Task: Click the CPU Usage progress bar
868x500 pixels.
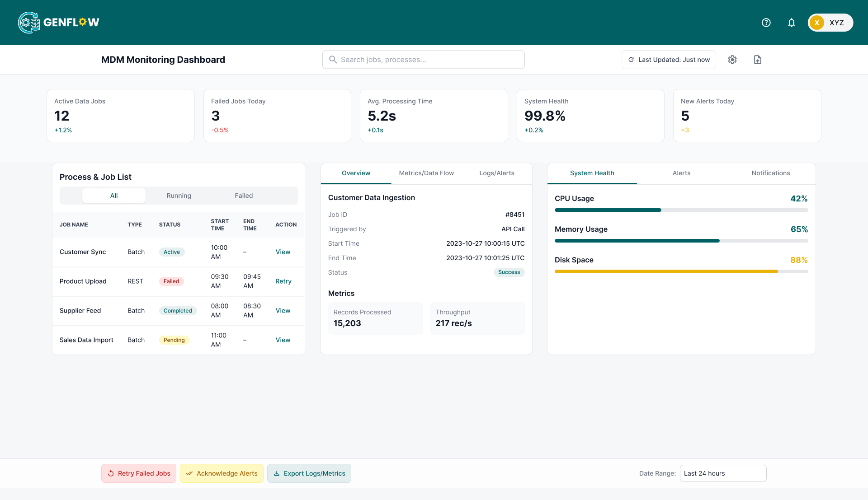Action: pos(681,210)
